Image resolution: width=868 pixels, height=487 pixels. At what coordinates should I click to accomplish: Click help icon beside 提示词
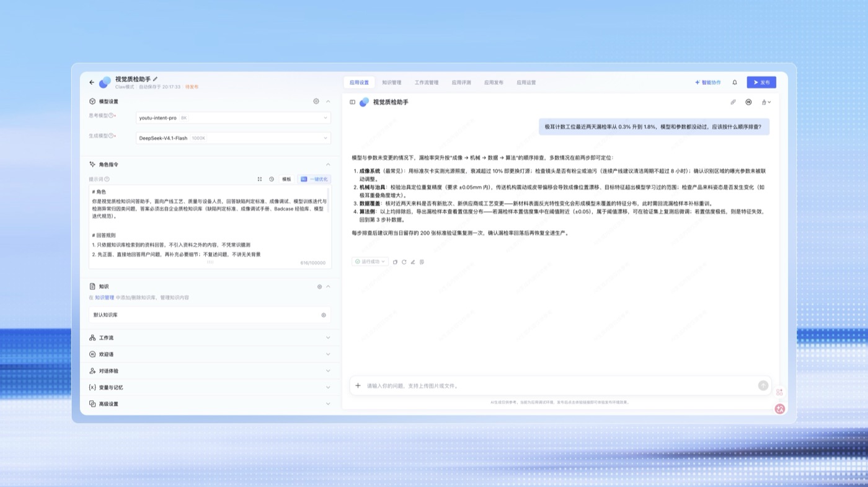pyautogui.click(x=107, y=179)
